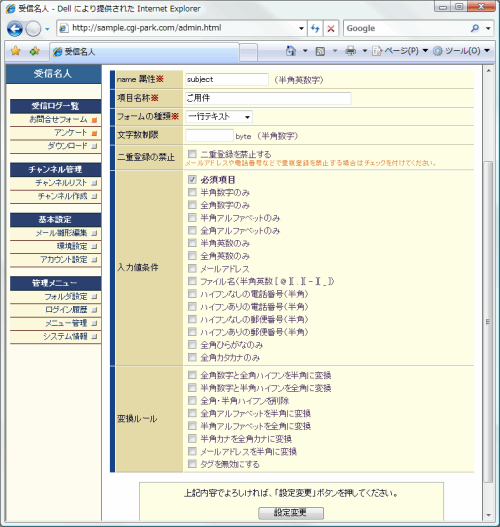Click the Home icon in command bar
The width and height of the screenshot is (500, 527).
291,51
